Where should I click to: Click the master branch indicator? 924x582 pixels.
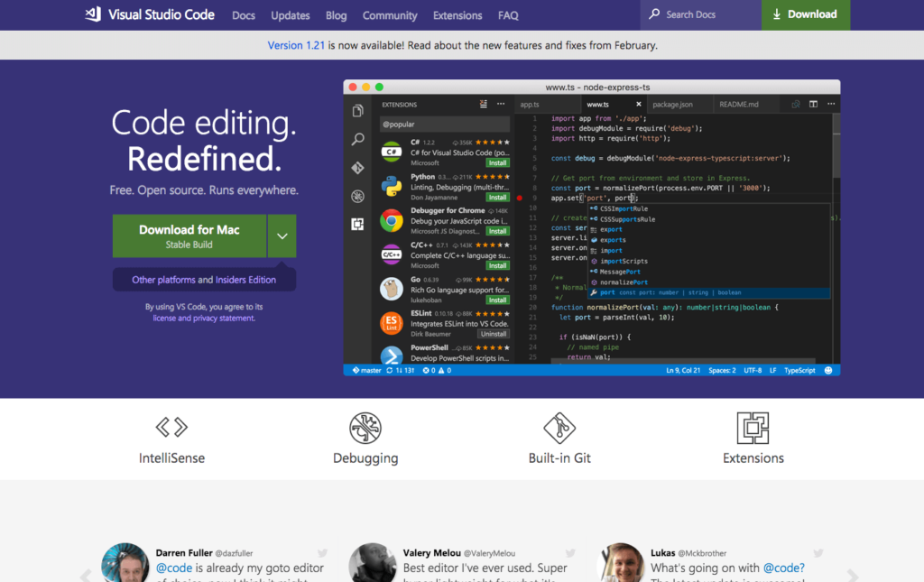[367, 369]
